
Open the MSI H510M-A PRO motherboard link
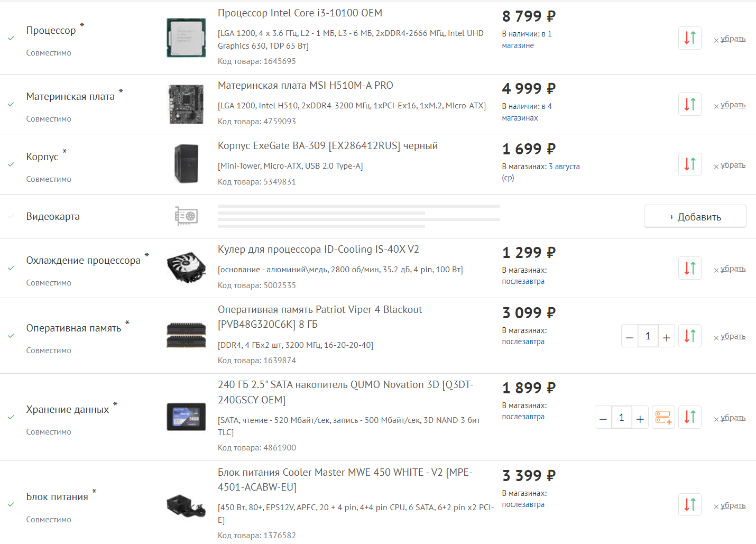click(x=306, y=86)
